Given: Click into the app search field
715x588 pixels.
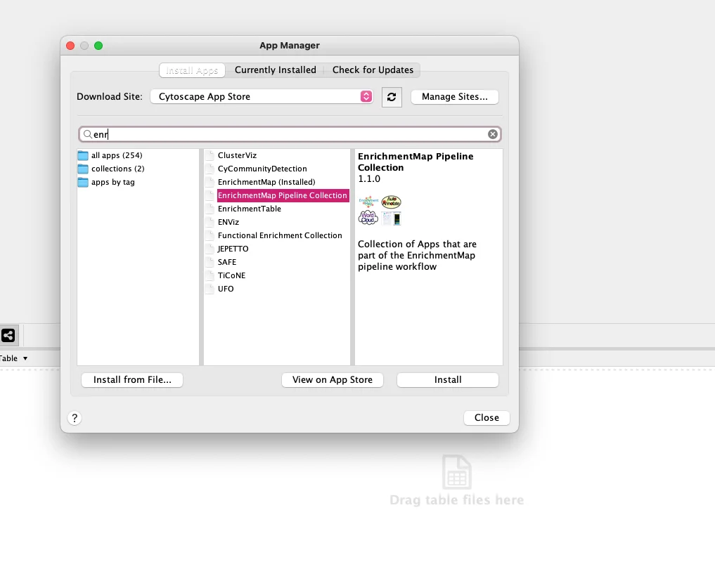Looking at the screenshot, I should [290, 134].
